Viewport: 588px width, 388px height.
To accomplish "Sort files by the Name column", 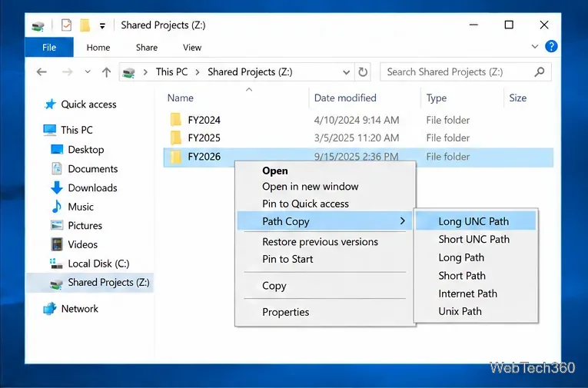I will coord(181,98).
